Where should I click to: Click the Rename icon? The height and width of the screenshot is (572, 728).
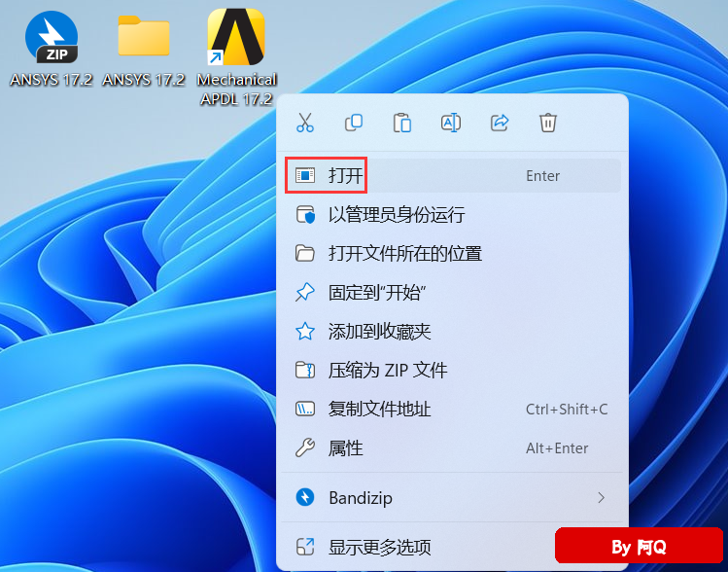tap(451, 123)
